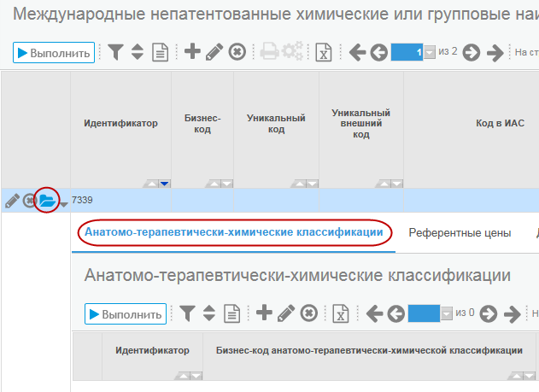Jump to last page using top arrow icon

pyautogui.click(x=495, y=53)
